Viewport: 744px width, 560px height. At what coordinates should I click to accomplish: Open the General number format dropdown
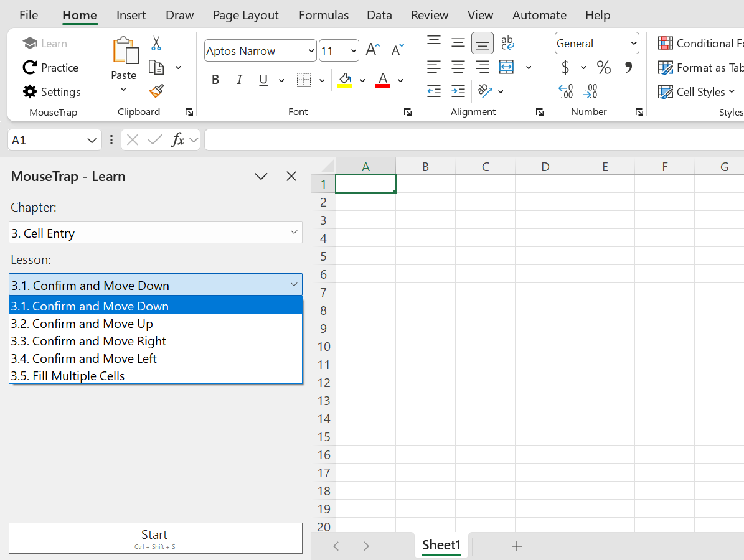pos(596,43)
